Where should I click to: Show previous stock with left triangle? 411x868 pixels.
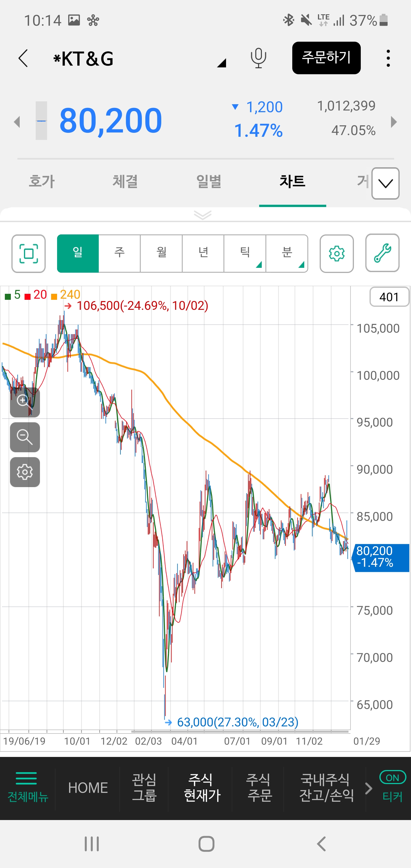(x=17, y=122)
